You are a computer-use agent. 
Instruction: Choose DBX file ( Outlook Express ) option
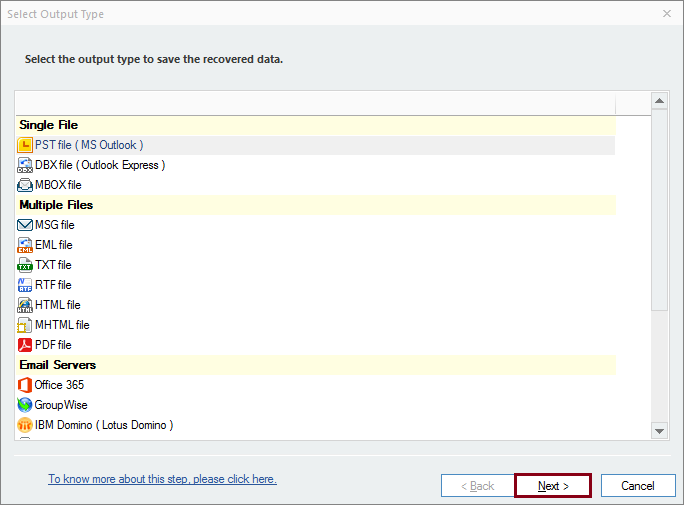tap(315, 165)
